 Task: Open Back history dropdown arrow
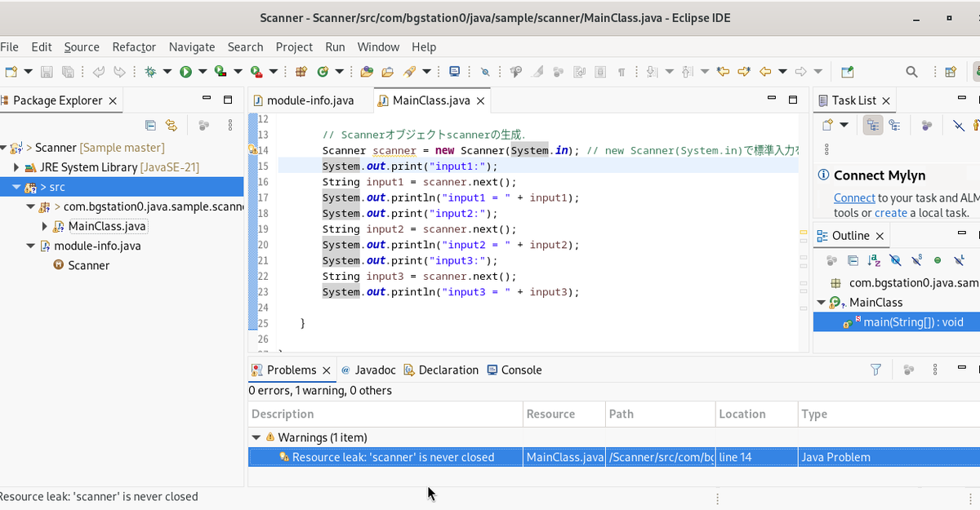782,72
